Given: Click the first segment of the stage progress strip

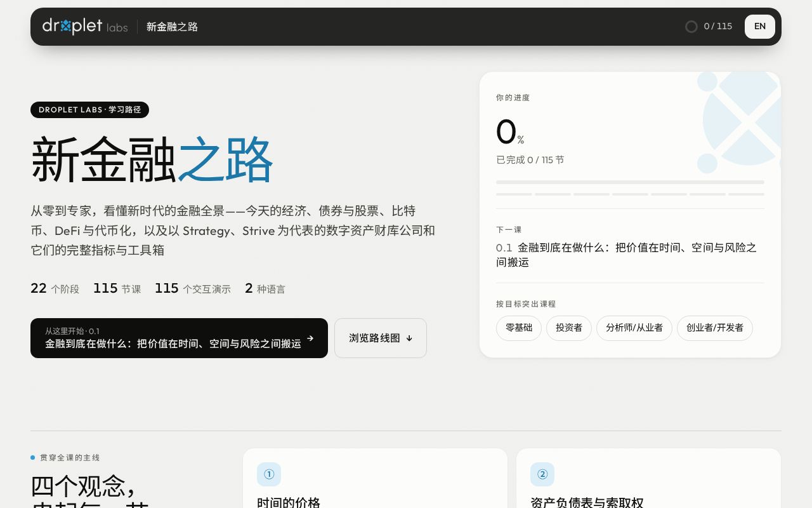Looking at the screenshot, I should pos(514,194).
